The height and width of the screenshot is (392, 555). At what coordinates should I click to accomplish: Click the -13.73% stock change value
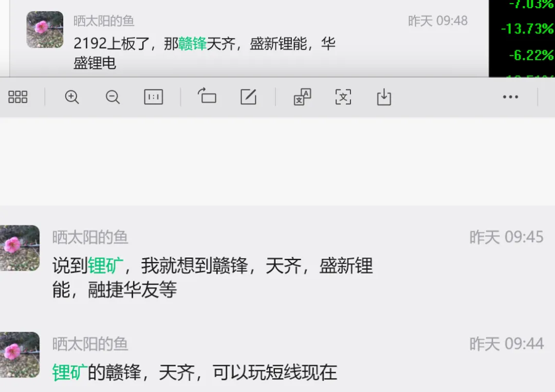pyautogui.click(x=527, y=29)
